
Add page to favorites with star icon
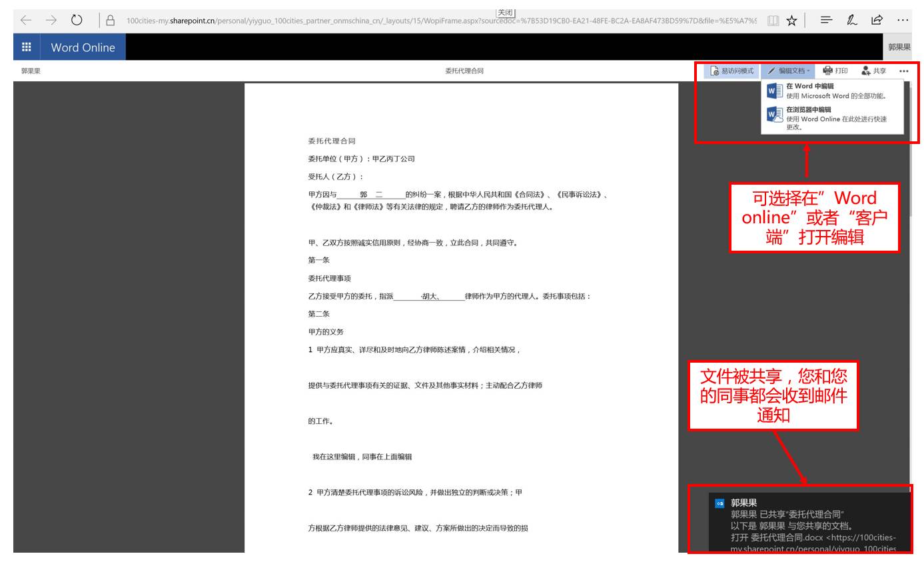tap(791, 21)
